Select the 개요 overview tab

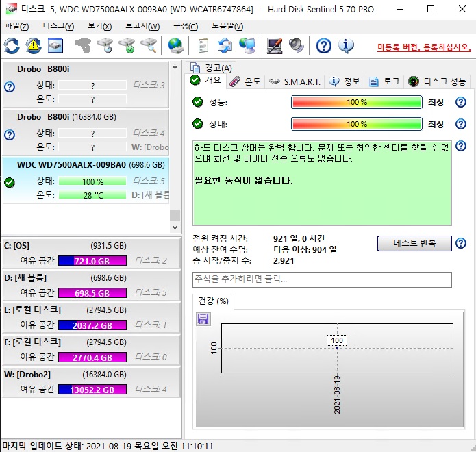pyautogui.click(x=206, y=80)
